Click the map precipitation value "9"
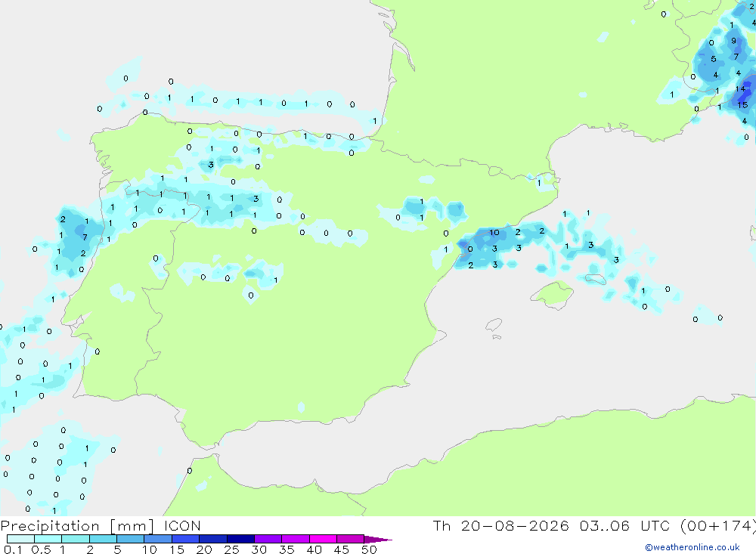Screen dimensions: 756x554 pyautogui.click(x=734, y=41)
